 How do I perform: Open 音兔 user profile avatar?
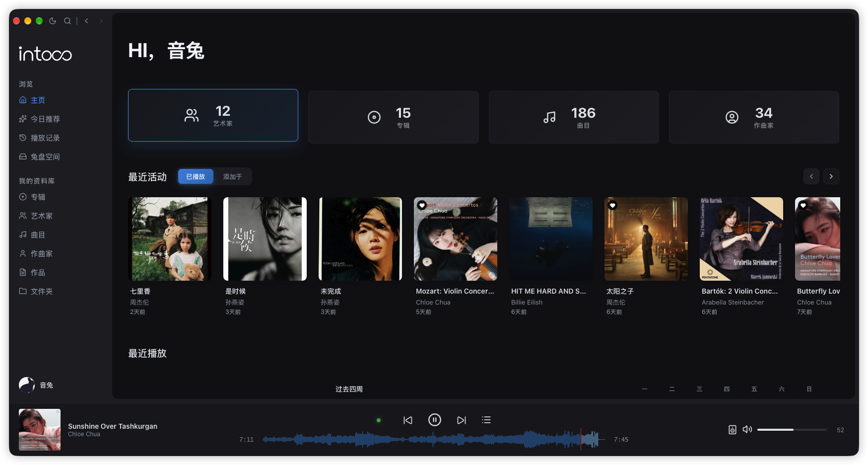click(x=27, y=385)
